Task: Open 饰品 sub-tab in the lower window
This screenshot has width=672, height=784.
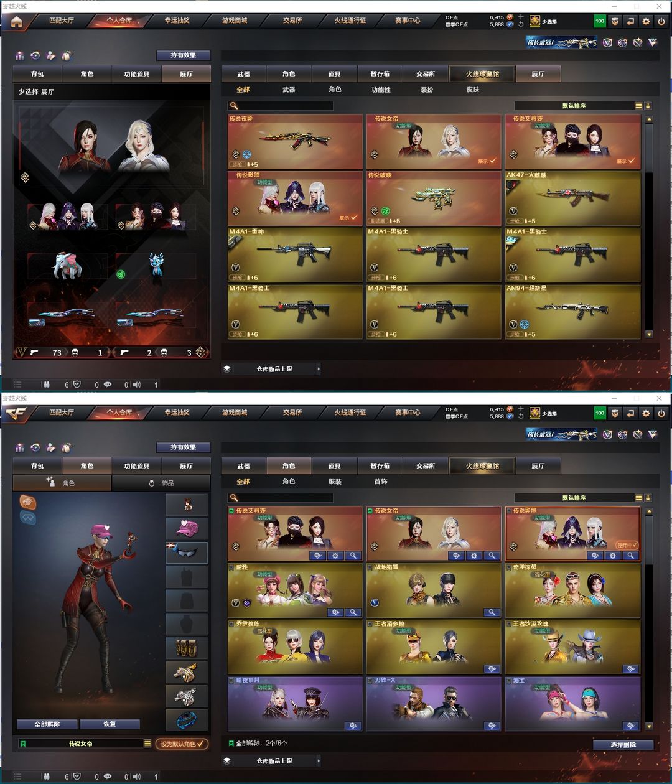Action: pos(162,483)
